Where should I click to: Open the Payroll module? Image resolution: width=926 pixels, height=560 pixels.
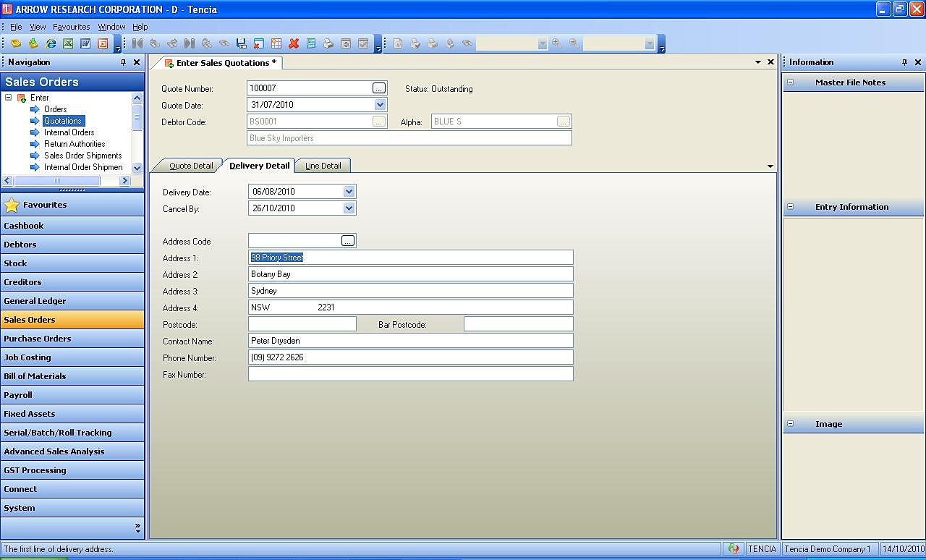(x=72, y=395)
